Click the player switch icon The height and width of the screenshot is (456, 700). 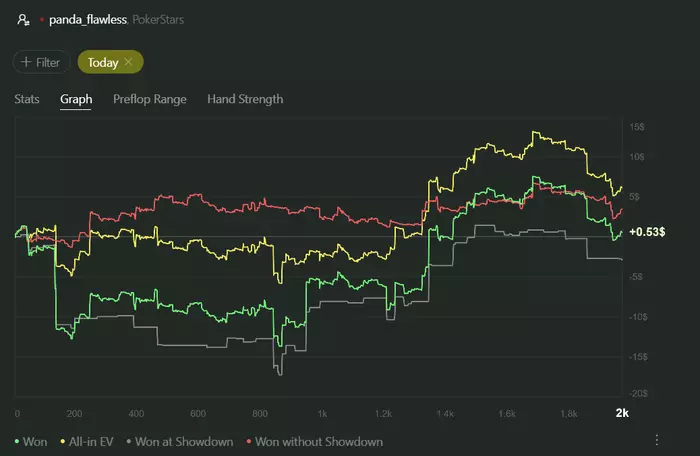pyautogui.click(x=23, y=19)
